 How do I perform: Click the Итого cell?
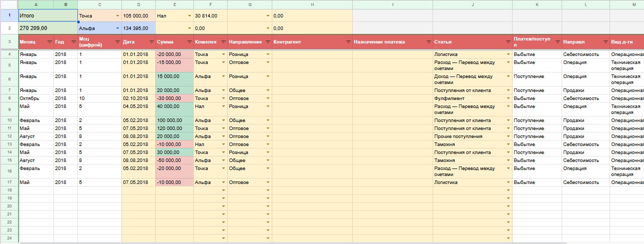pos(48,16)
